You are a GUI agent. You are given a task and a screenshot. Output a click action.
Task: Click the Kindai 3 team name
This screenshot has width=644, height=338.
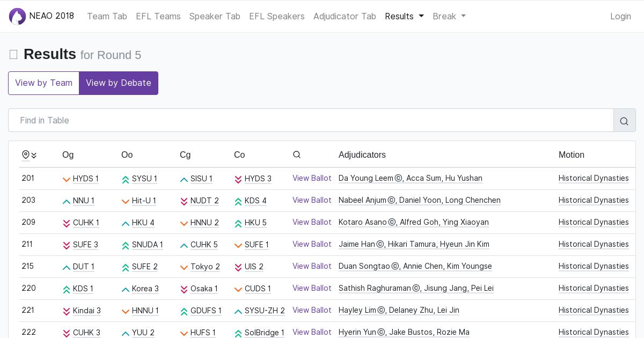(x=87, y=311)
